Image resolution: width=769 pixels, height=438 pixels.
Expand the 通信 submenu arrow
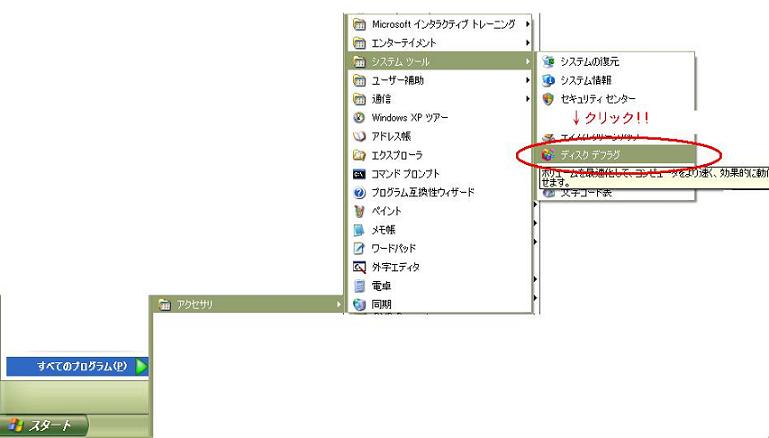527,99
